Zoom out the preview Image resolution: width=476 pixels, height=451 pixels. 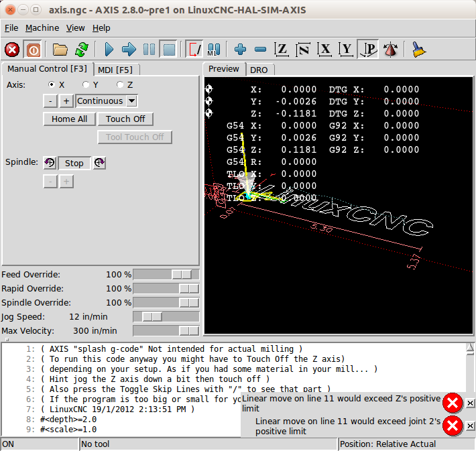[x=261, y=50]
